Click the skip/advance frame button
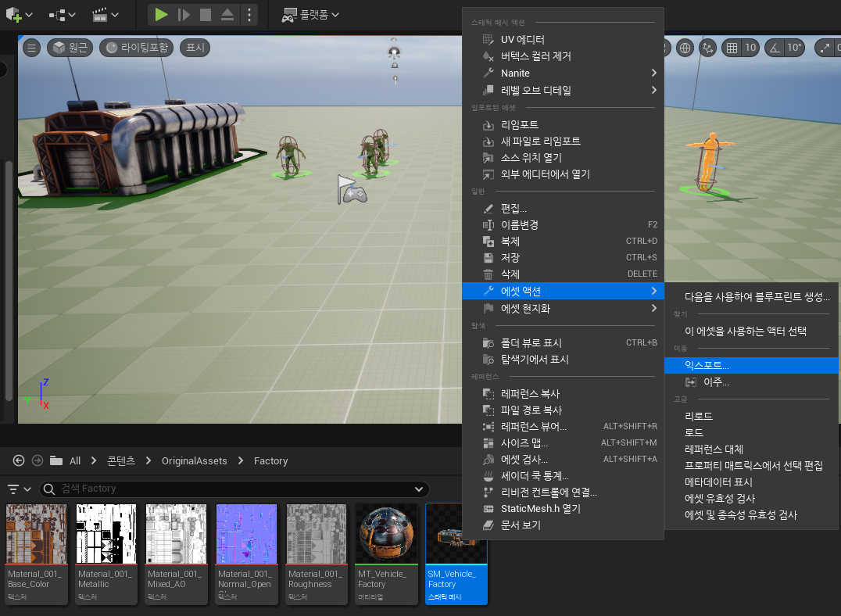This screenshot has height=616, width=841. tap(184, 15)
